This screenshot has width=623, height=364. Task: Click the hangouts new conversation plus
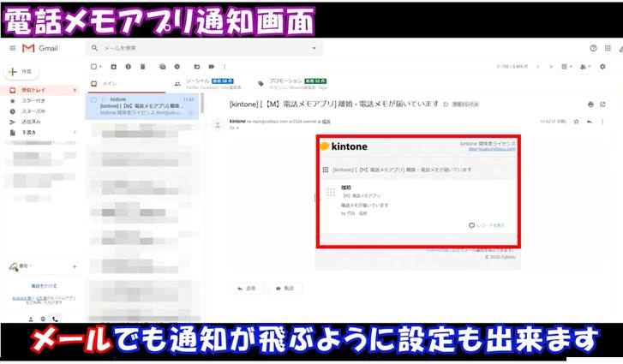(x=75, y=266)
